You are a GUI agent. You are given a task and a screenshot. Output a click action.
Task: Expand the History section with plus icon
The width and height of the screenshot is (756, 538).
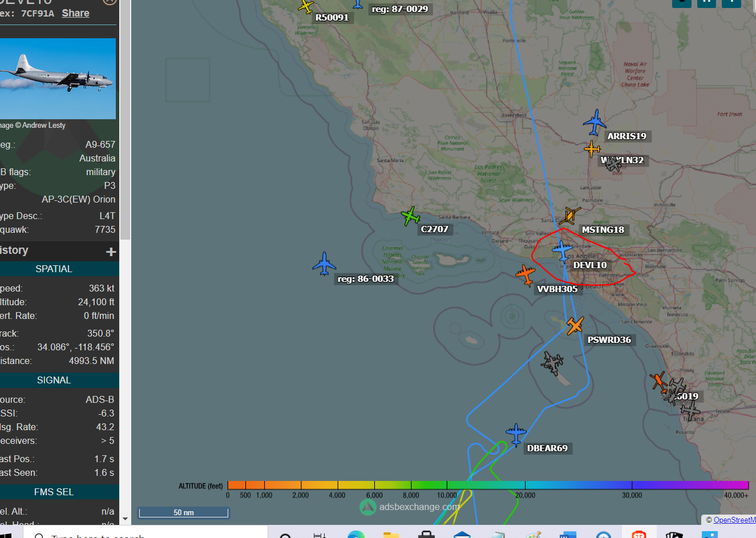tap(111, 252)
